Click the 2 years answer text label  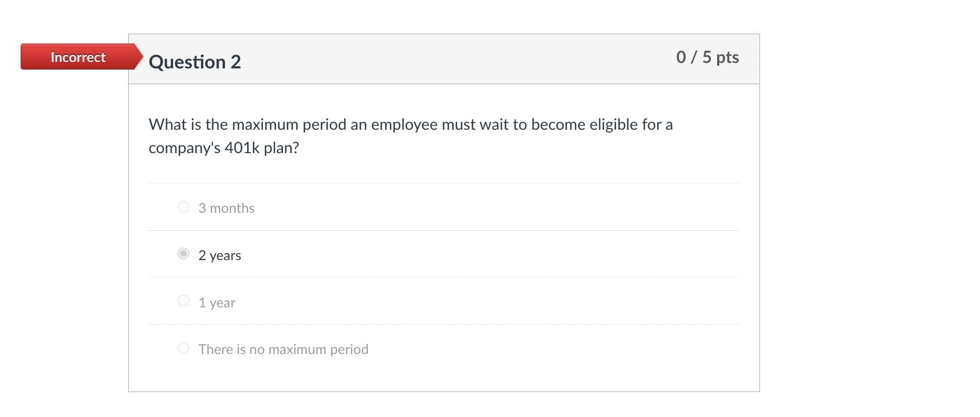click(x=219, y=255)
